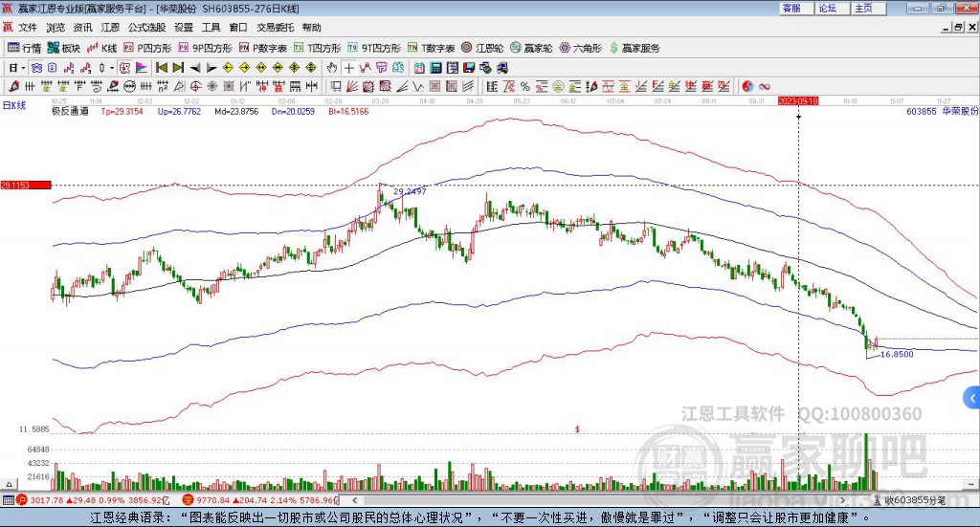Click the Shanghai index 3017.78 status entry
This screenshot has height=527, width=980.
94,500
